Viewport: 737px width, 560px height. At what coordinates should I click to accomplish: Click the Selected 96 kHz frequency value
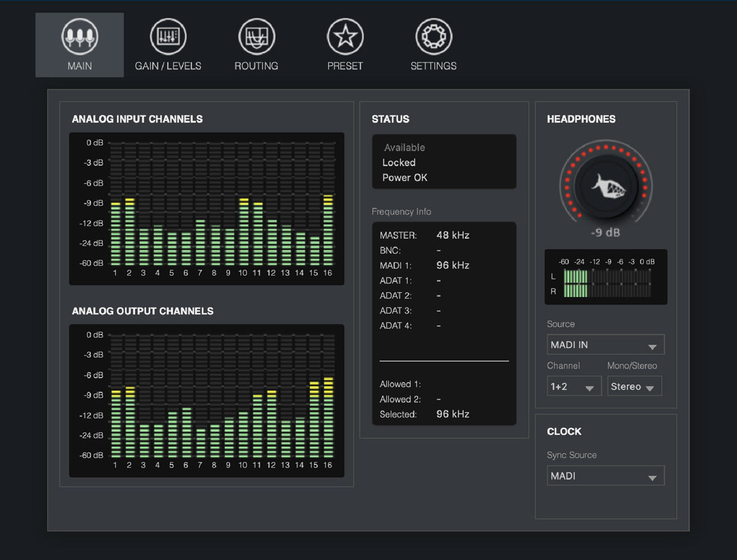pos(453,414)
